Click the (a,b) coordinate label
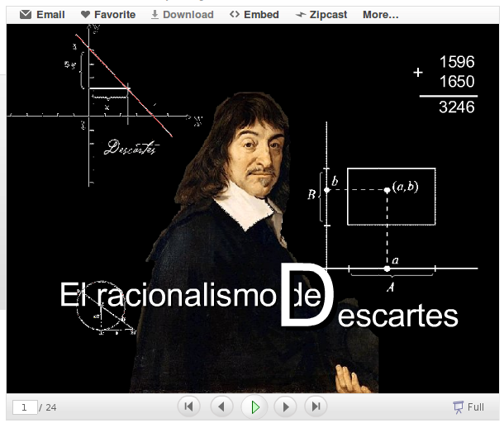The width and height of the screenshot is (504, 428). coord(406,187)
